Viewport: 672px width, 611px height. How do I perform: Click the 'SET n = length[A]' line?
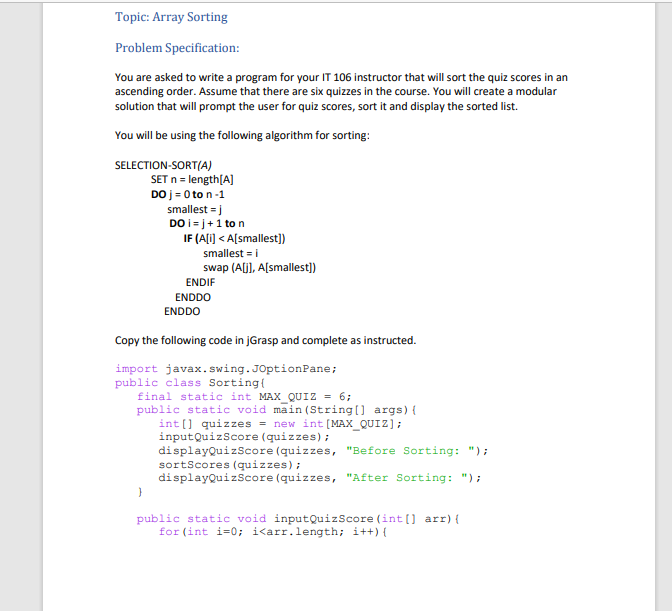(192, 180)
